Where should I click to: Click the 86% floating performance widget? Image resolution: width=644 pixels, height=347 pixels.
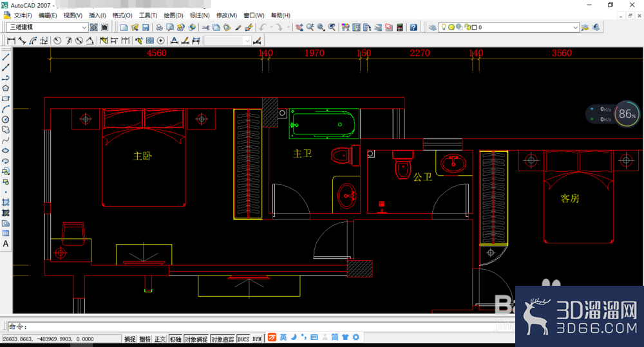pos(627,114)
